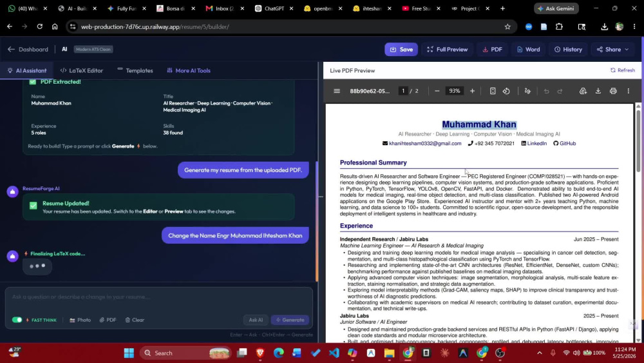Show hidden system tray icons

tap(539, 353)
